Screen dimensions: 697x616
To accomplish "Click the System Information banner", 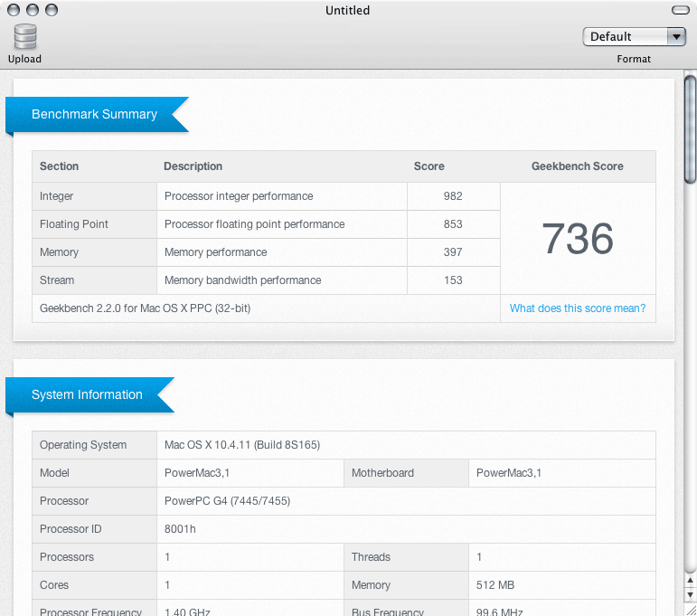I will (88, 395).
